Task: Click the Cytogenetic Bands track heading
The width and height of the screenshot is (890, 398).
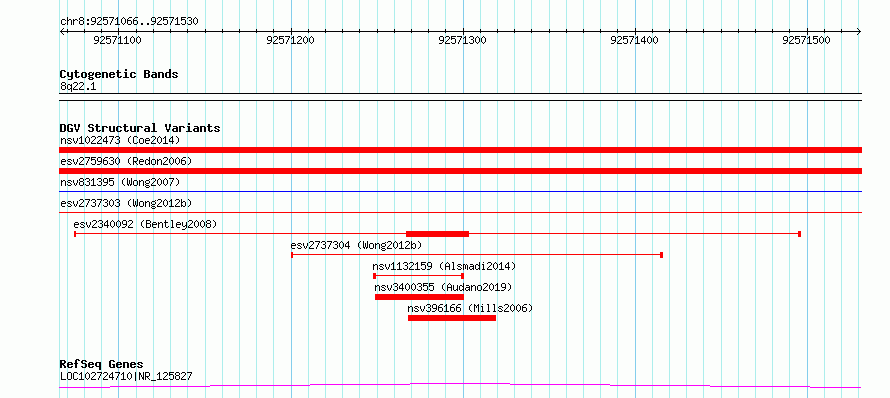Action: click(119, 74)
